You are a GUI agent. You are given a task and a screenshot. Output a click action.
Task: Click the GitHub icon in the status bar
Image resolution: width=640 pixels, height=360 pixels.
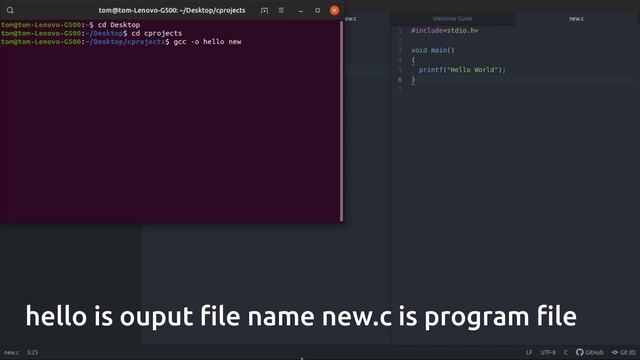click(589, 352)
